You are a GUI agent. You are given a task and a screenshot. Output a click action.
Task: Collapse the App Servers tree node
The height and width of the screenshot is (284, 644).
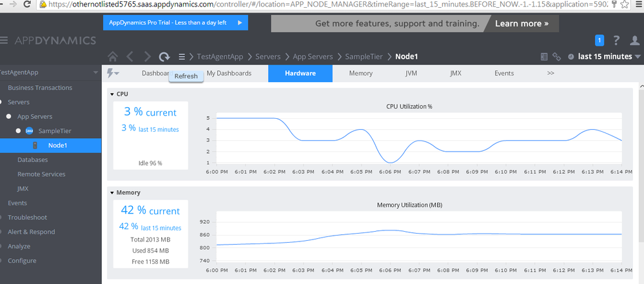point(8,117)
